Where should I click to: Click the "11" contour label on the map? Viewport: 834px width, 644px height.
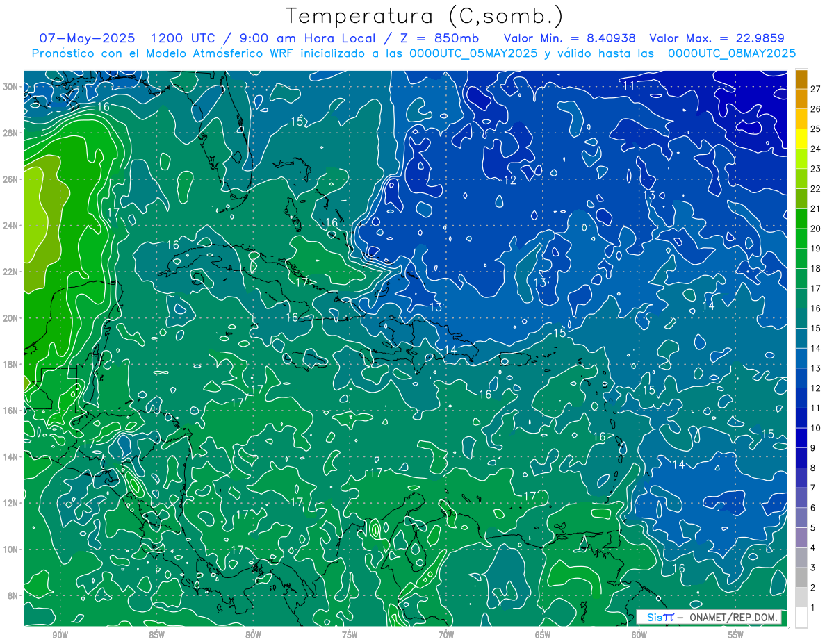click(629, 85)
